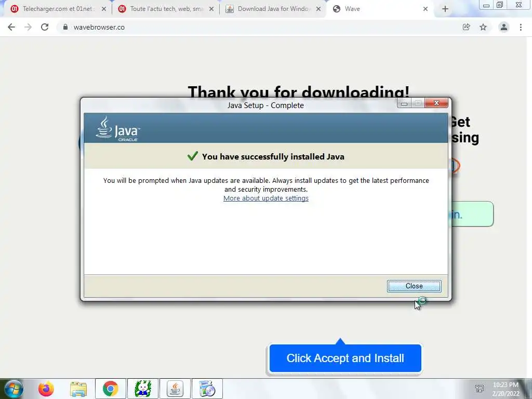Viewport: 532px width, 399px height.
Task: Click the blue Click Accept and Install button
Action: 345,358
